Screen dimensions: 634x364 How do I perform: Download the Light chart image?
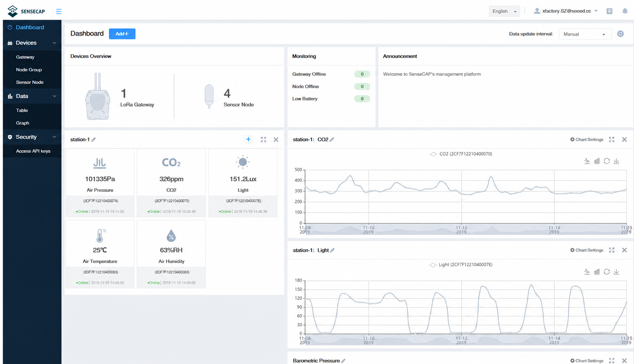pyautogui.click(x=616, y=272)
